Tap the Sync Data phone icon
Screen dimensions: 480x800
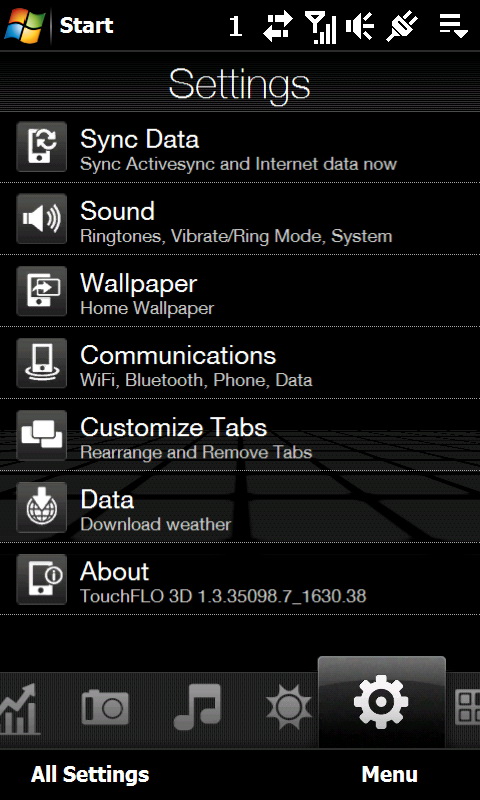pos(41,146)
